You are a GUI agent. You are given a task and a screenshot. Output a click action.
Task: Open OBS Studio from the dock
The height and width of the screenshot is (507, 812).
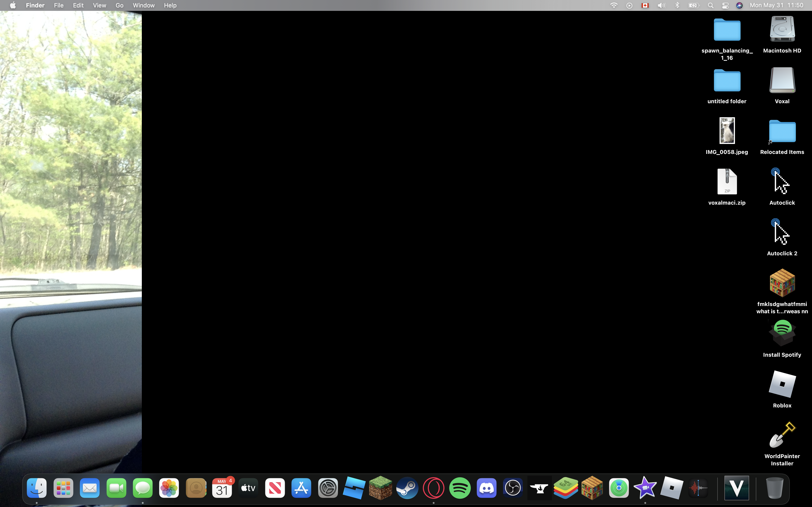point(513,488)
